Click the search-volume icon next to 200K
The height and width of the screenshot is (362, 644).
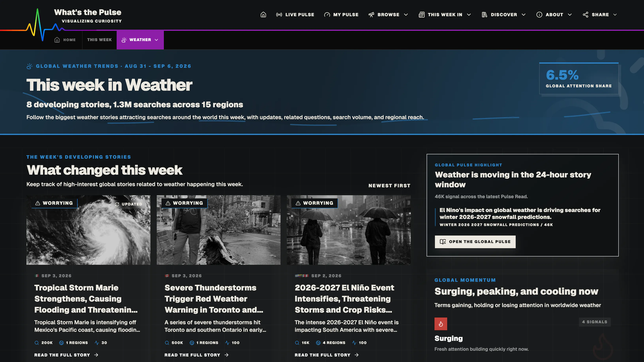(37, 343)
